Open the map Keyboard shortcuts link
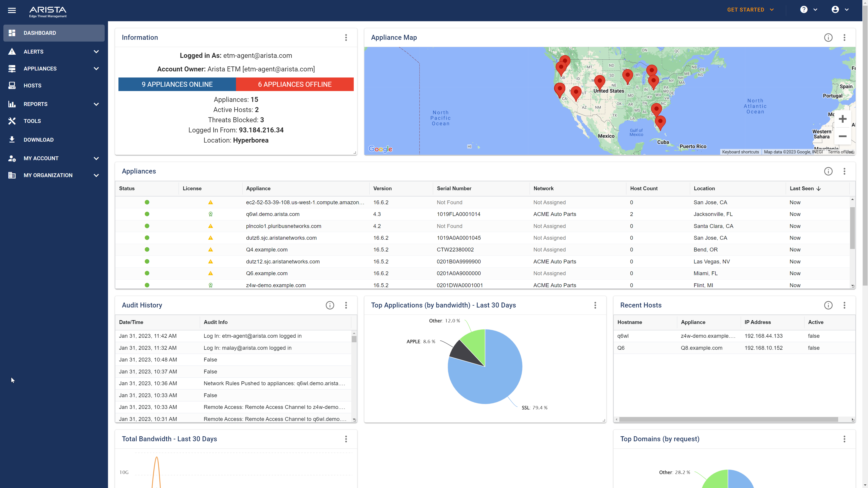868x488 pixels. click(740, 152)
